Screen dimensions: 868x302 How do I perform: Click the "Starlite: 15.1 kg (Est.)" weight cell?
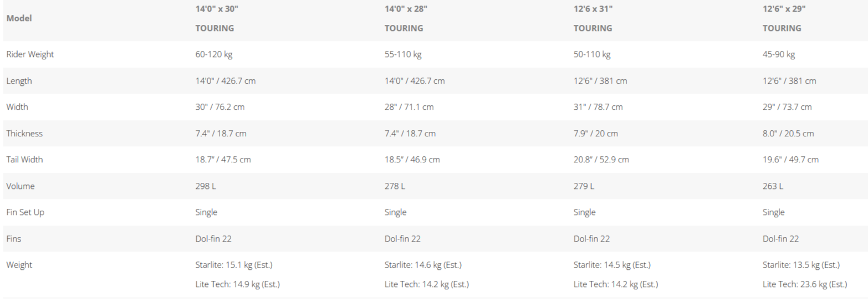coord(233,265)
